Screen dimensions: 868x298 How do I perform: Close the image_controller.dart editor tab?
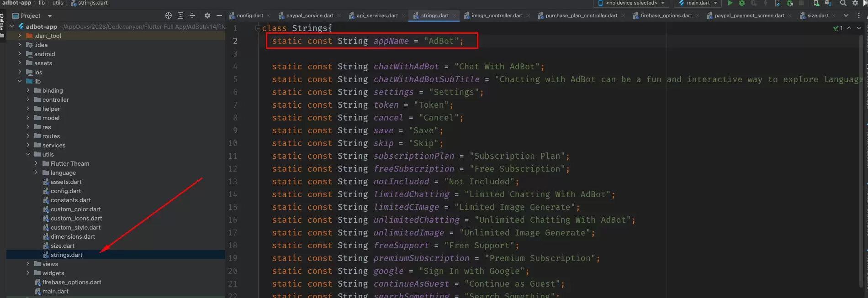528,16
